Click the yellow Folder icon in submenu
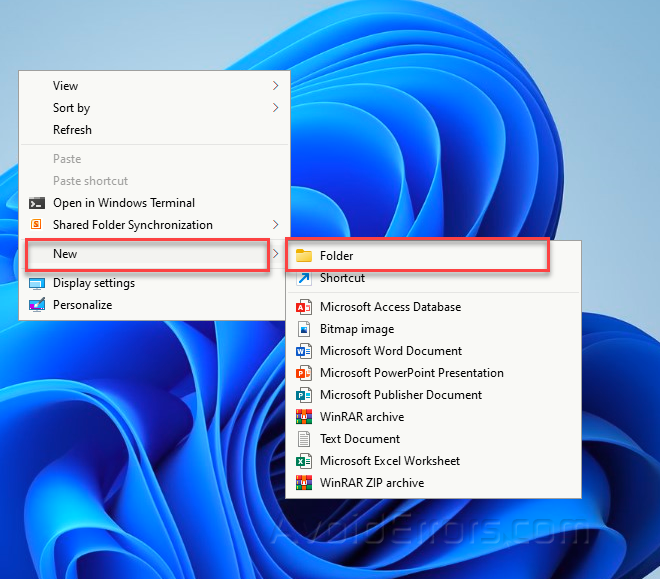660x579 pixels. [303, 256]
